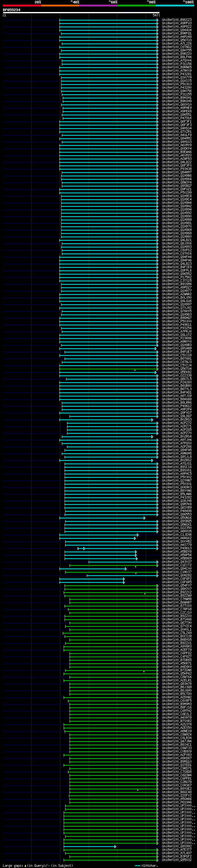The width and height of the screenshot is (197, 868).
Task: Select hit label UniRef100_Q6GV10
Action: [x=177, y=104]
